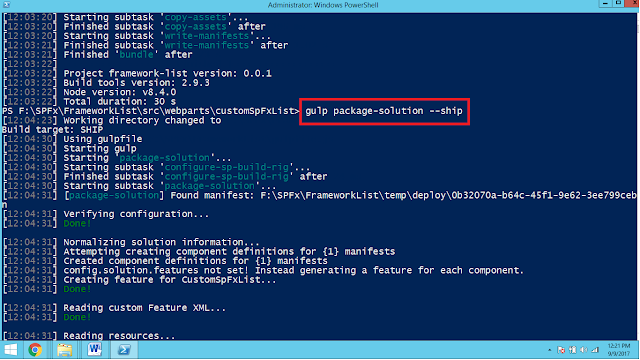The image size is (640, 360).
Task: Click 'Project framework-list version: 0.0.1' line
Action: click(167, 73)
